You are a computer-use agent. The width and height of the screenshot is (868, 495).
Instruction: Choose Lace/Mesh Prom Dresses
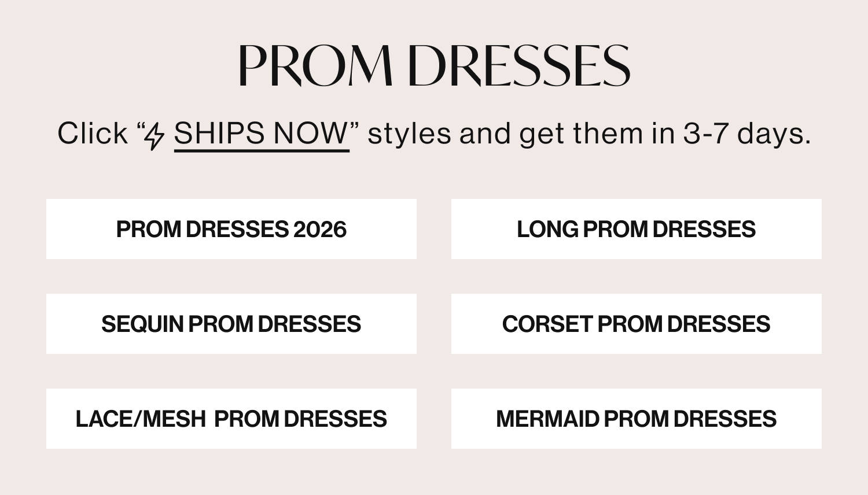pos(231,419)
